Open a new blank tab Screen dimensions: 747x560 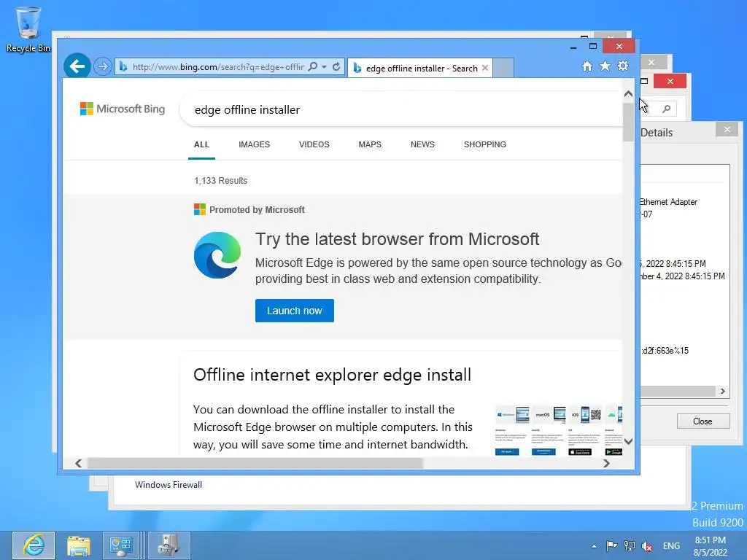(x=503, y=68)
